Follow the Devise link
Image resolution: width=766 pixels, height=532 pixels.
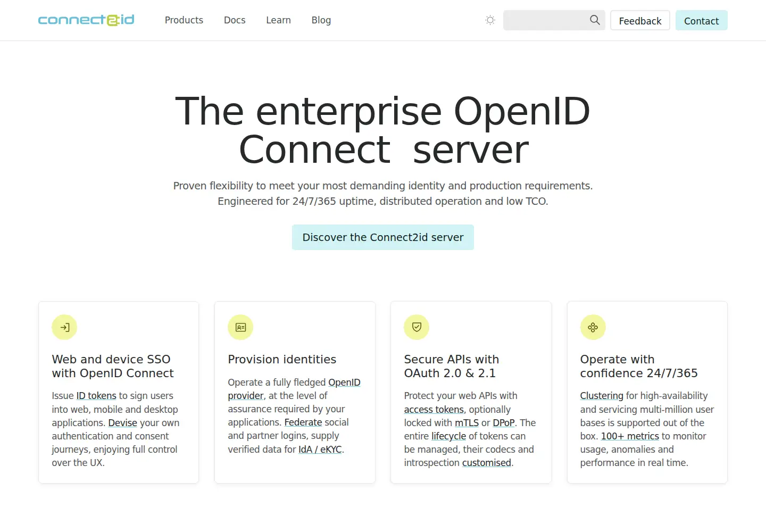click(x=122, y=423)
